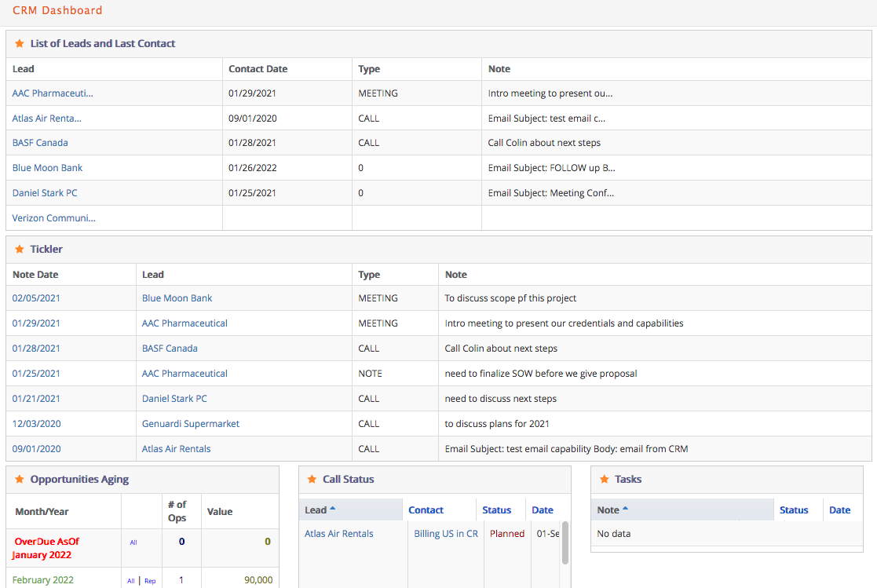
Task: Click 'No data' in Tasks panel
Action: (x=613, y=534)
